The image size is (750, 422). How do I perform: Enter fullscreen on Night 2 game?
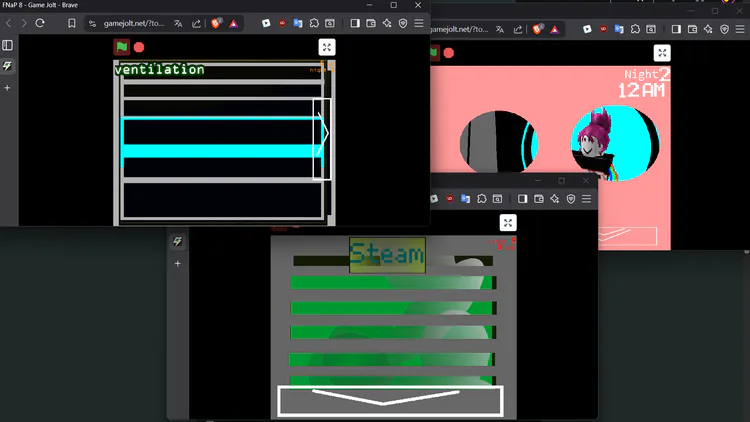(x=662, y=53)
